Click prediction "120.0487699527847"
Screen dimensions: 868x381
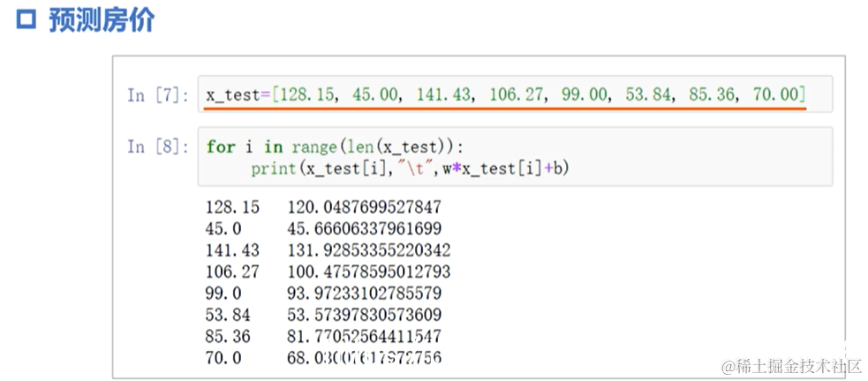coord(365,208)
